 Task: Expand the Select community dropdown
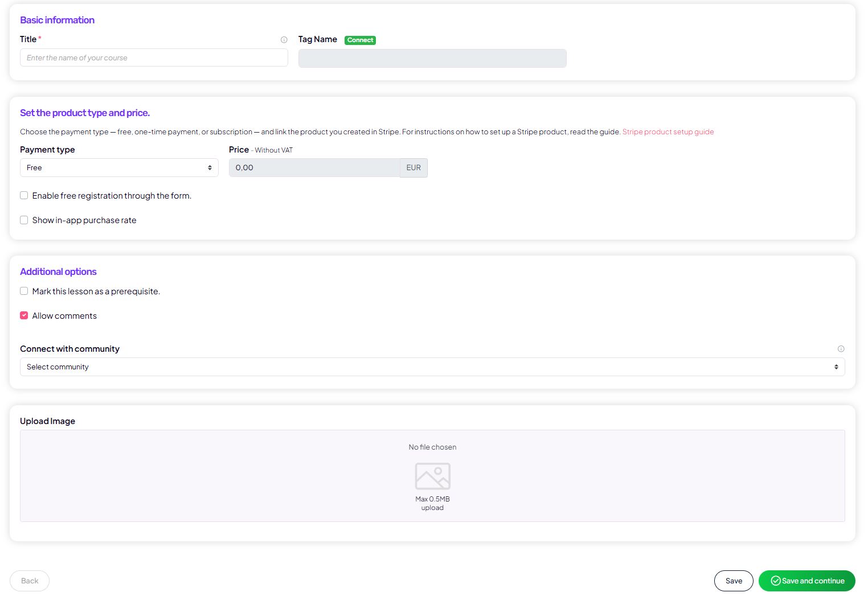pyautogui.click(x=432, y=367)
